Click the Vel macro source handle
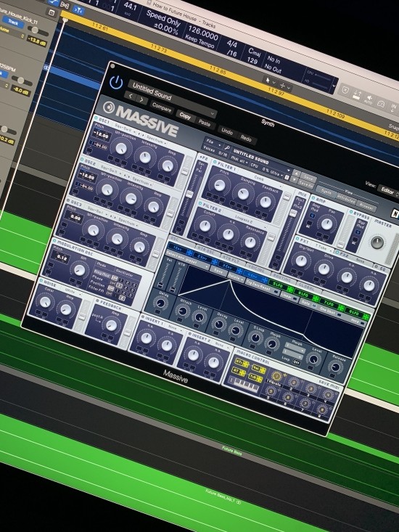Image resolution: width=399 pixels, height=532 pixels. [258, 369]
